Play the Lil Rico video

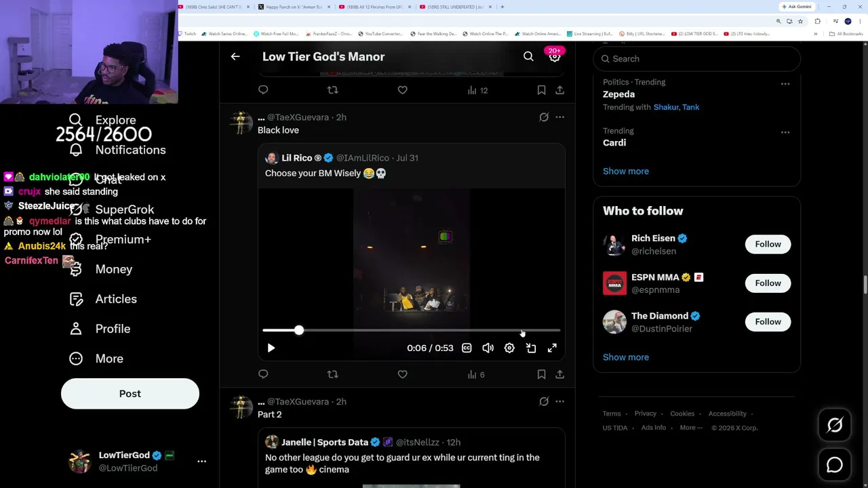point(271,348)
